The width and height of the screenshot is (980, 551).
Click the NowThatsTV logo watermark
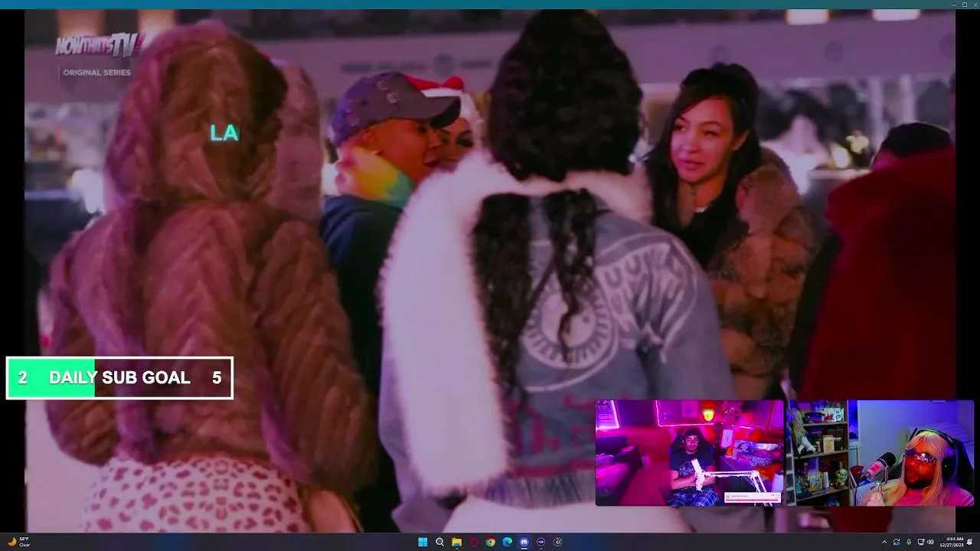point(100,46)
